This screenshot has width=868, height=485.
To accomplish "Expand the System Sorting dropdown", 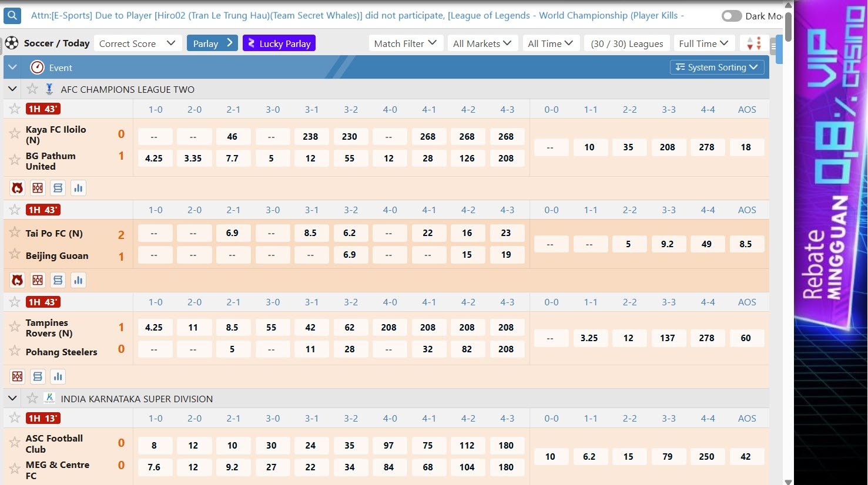I will pos(717,68).
